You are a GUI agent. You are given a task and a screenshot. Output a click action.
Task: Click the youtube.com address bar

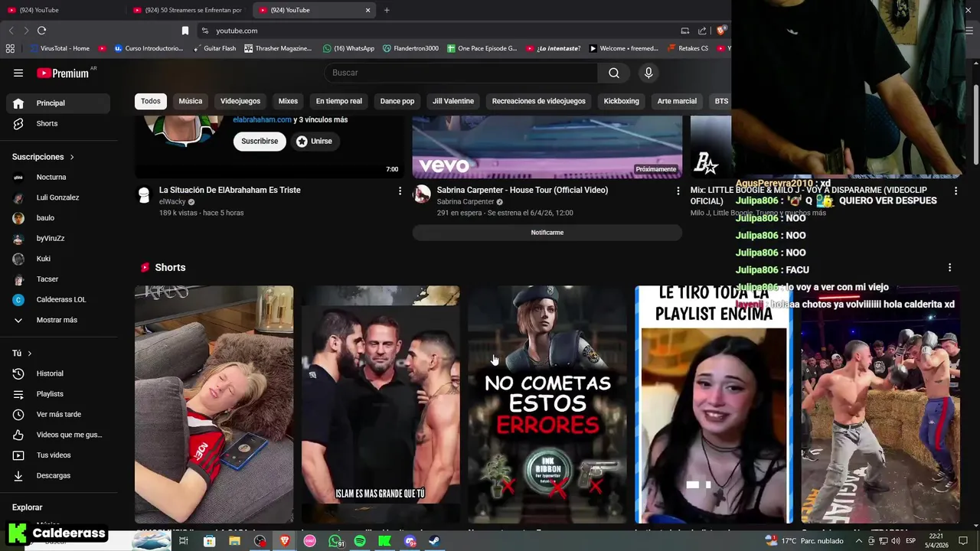click(x=436, y=31)
